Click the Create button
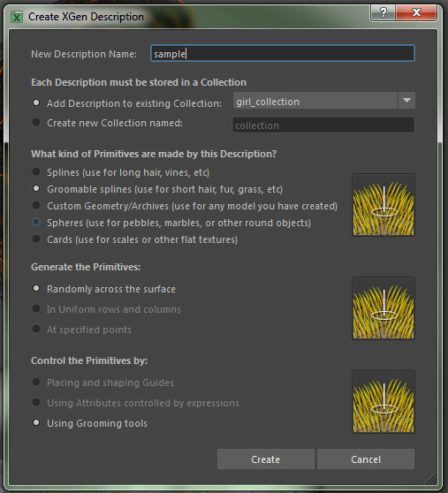Viewport: 448px width, 493px height. point(266,459)
